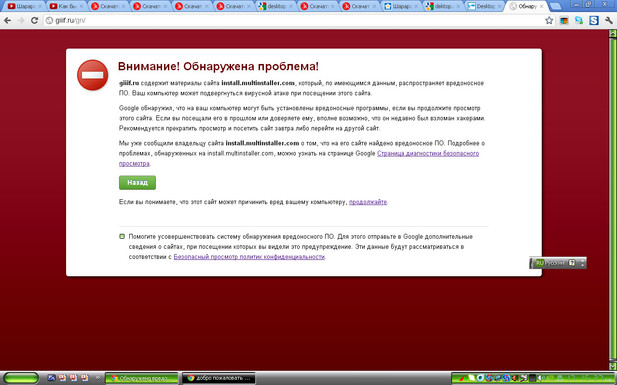This screenshot has width=617, height=385.
Task: Switch to the first YouTube tab 'Шарар'
Action: [25, 6]
